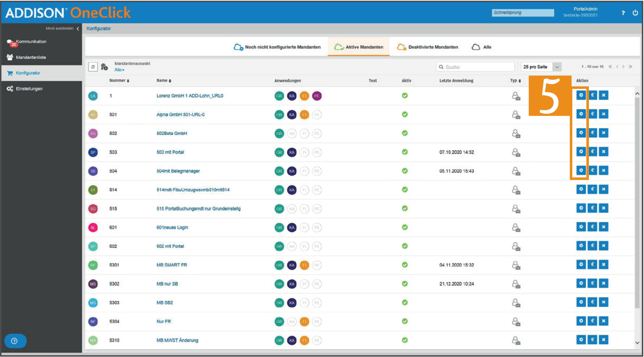
Task: Open the question mark help in header
Action: [623, 13]
